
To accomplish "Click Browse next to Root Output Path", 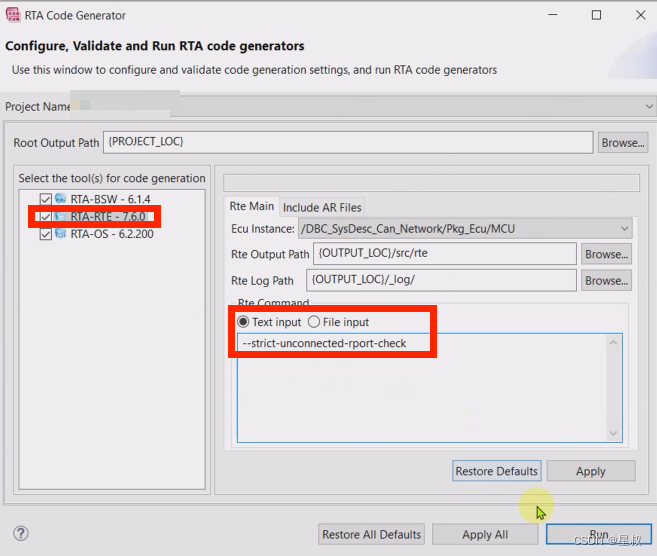I will 623,143.
